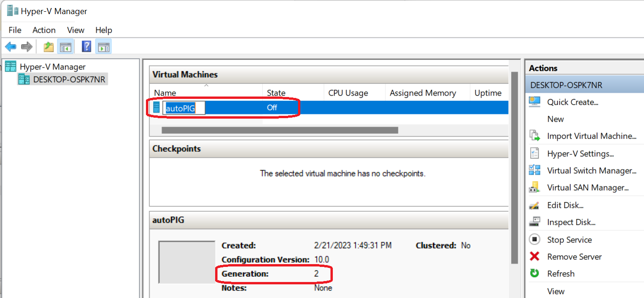Open the Help menu
This screenshot has width=644, height=298.
click(104, 30)
